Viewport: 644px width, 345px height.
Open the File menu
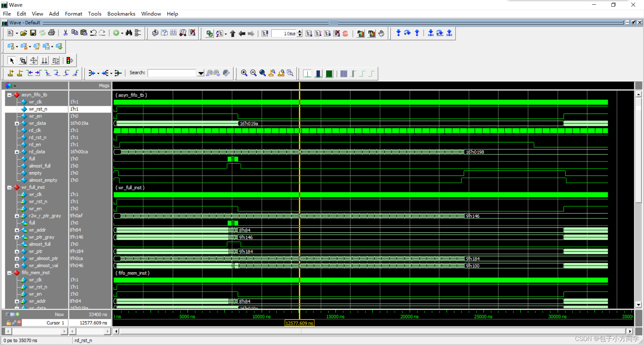(x=7, y=14)
